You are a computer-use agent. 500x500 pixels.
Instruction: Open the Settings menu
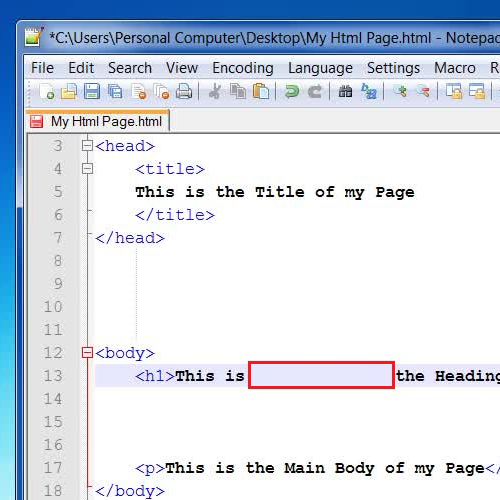click(x=393, y=68)
